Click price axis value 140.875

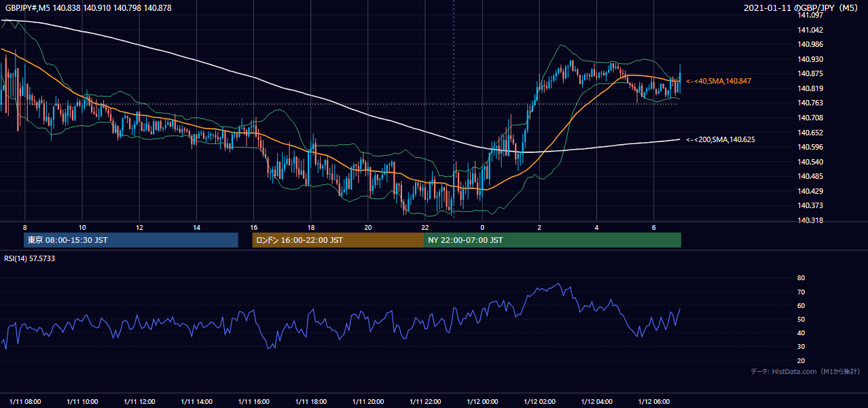[810, 73]
